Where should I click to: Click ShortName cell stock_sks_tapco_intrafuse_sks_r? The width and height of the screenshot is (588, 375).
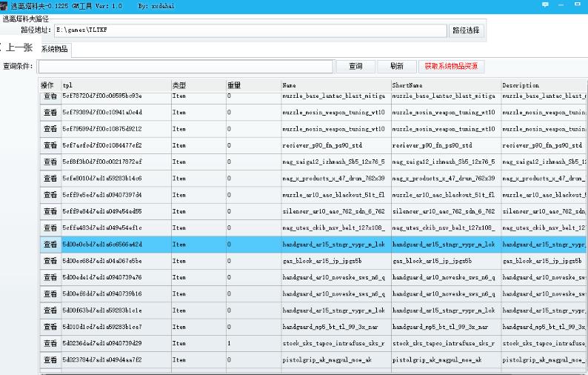coord(446,343)
